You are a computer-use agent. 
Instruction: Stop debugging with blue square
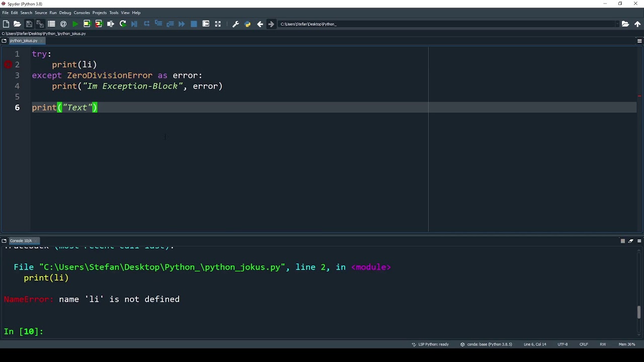click(194, 24)
